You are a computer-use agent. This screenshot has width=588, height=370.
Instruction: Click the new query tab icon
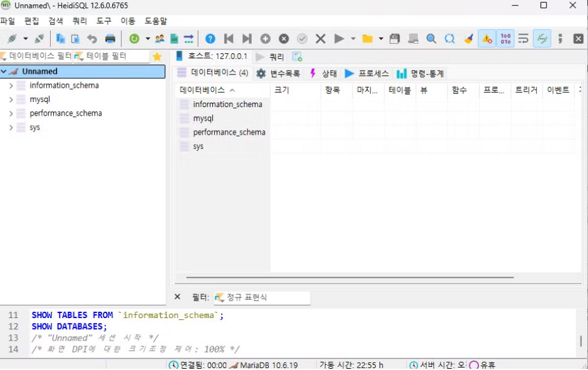point(297,56)
